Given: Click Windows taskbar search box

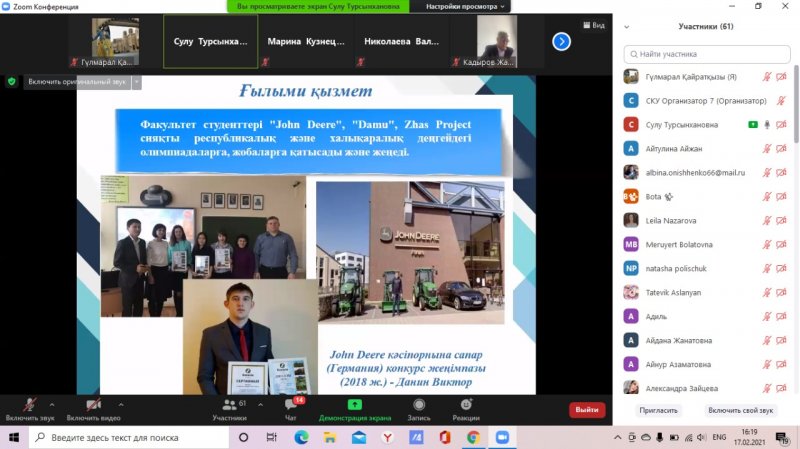Looking at the screenshot, I should [129, 437].
